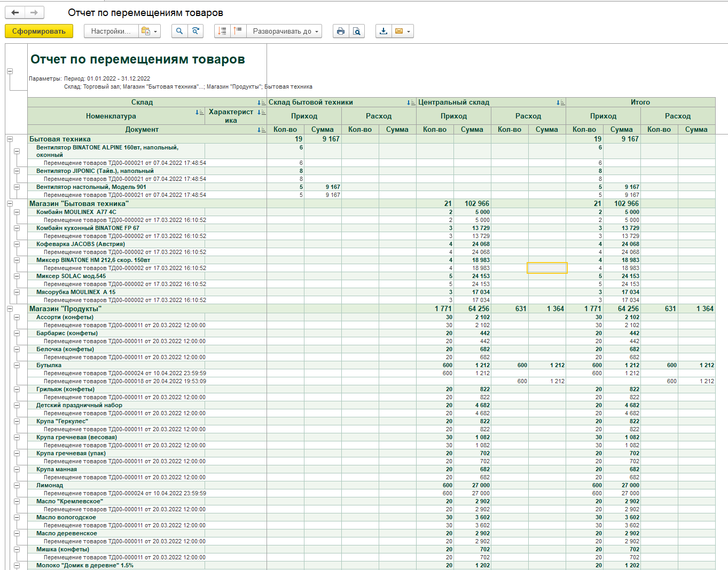
Task: Open document ТД00-000018 от 20.04.2022 row
Action: [x=125, y=381]
